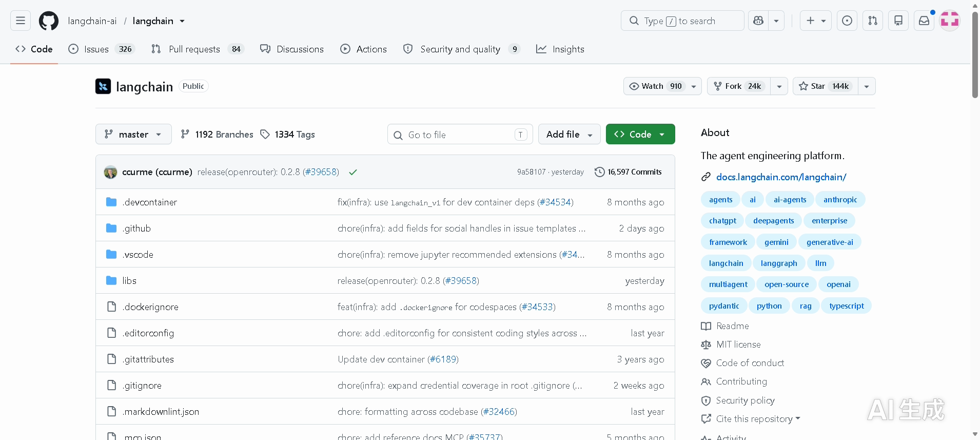Open the .editorconfig file
980x440 pixels.
pyautogui.click(x=148, y=333)
